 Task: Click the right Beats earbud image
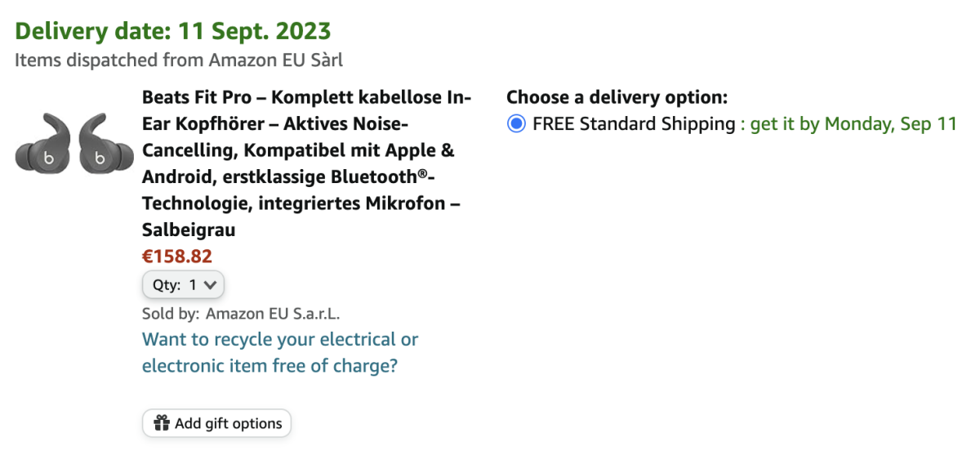(105, 143)
